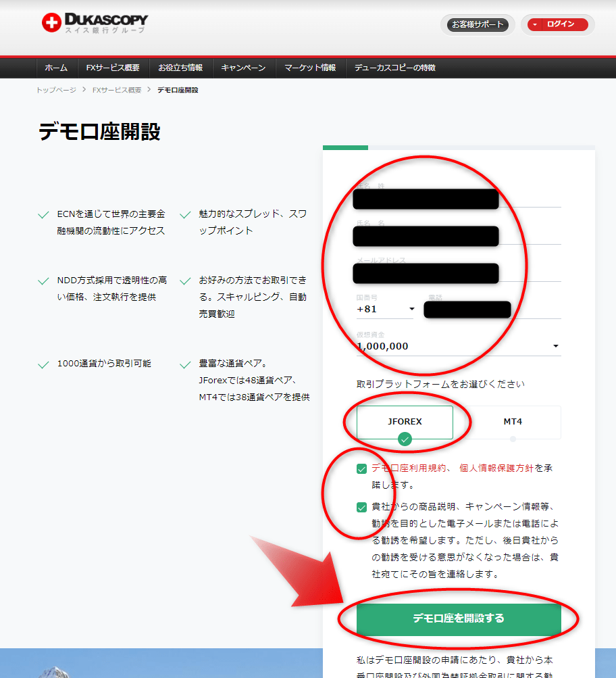616x678 pixels.
Task: Click the メールアドレス input field
Action: pos(426,273)
